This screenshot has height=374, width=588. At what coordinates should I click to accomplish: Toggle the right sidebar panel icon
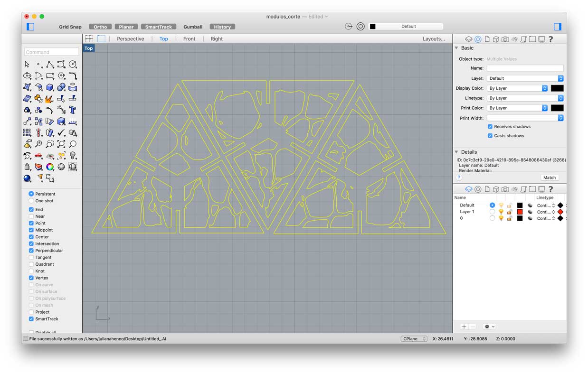click(x=558, y=27)
